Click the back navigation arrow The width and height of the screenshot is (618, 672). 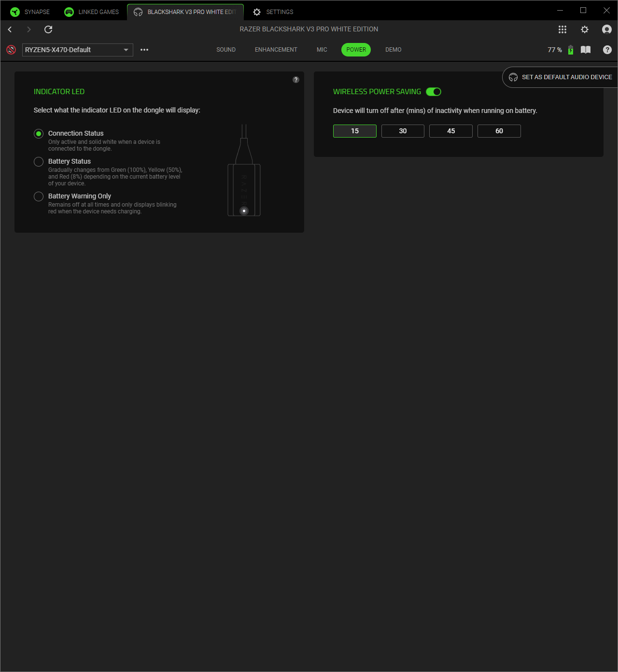(10, 29)
